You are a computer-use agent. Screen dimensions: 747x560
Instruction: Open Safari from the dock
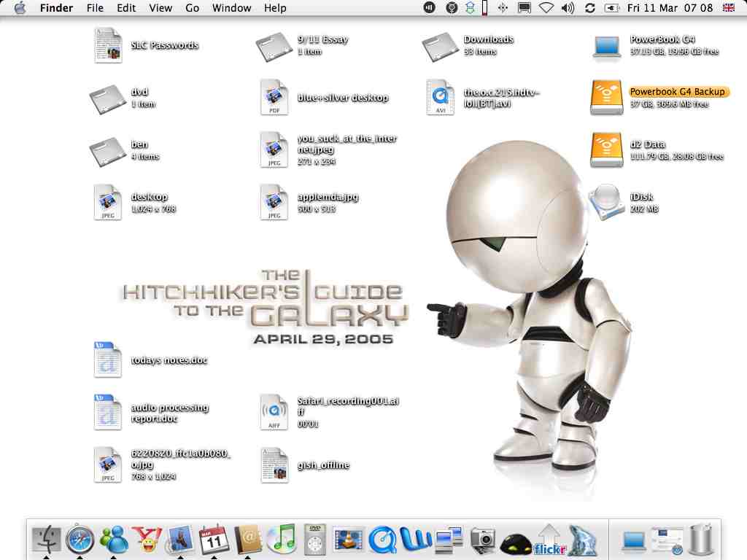pos(80,540)
